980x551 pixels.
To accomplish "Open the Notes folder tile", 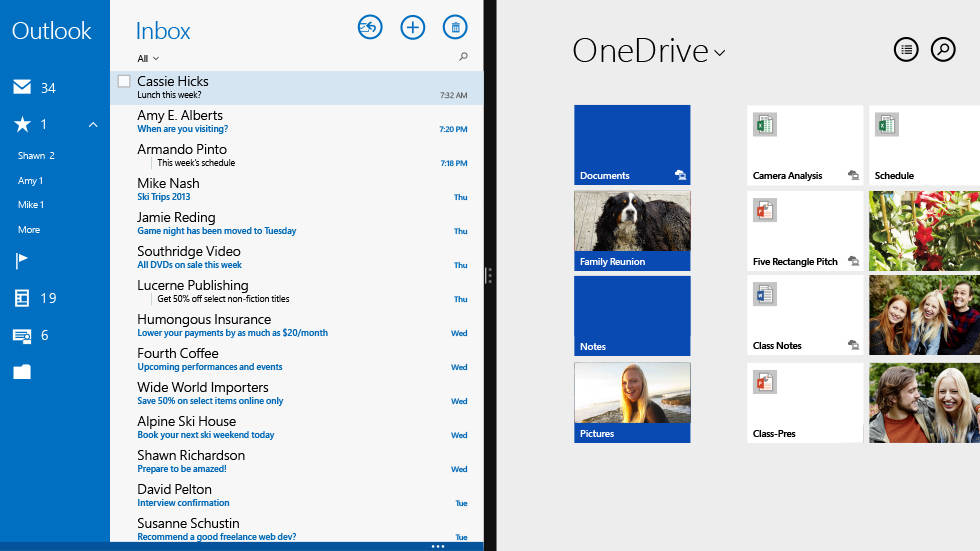I will point(632,315).
